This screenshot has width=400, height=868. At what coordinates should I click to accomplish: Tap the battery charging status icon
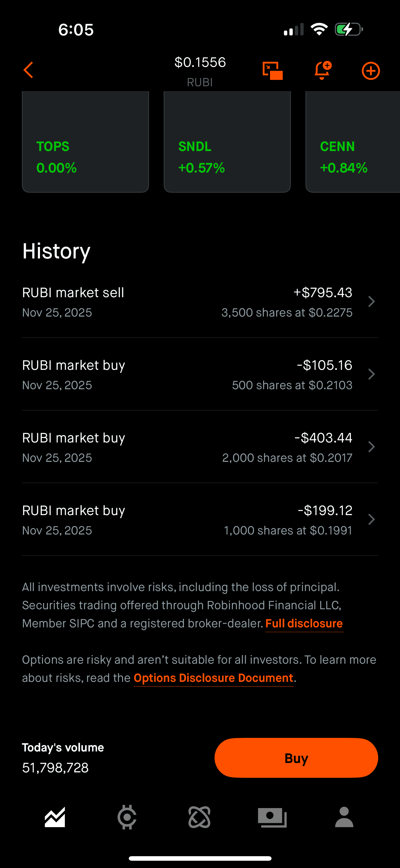coord(348,29)
